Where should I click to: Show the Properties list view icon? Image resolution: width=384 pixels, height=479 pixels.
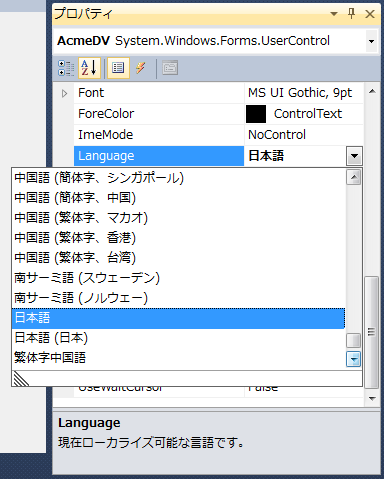[118, 68]
